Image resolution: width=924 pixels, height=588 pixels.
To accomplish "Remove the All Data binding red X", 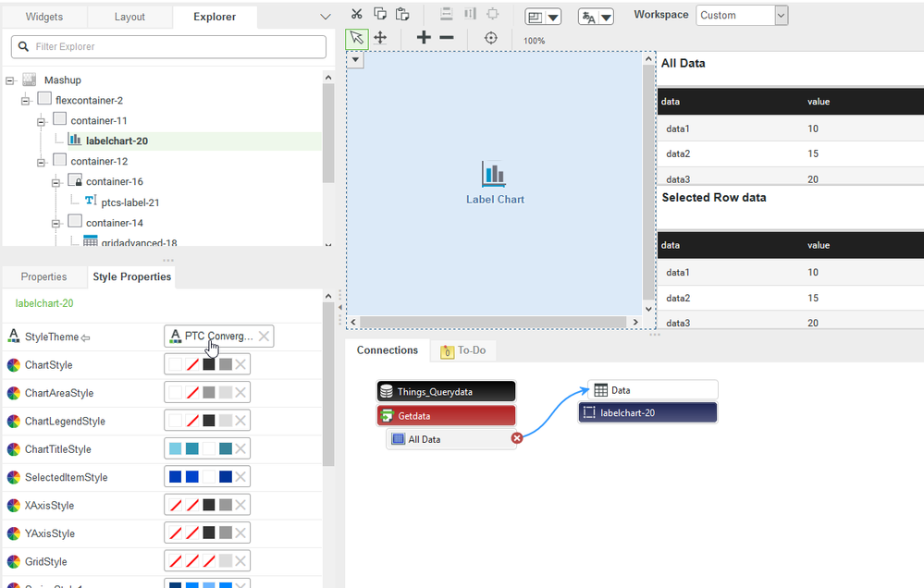I will pos(517,437).
